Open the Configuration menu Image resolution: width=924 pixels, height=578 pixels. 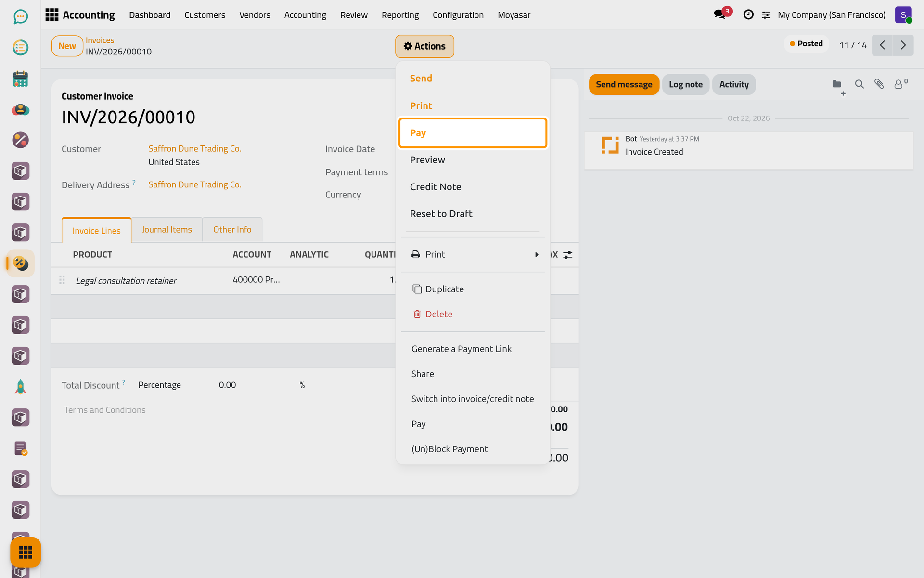coord(458,15)
